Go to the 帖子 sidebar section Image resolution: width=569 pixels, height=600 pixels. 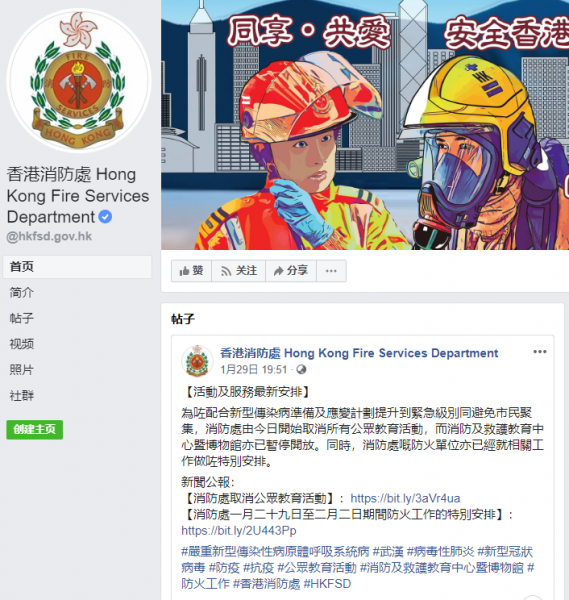pos(22,318)
